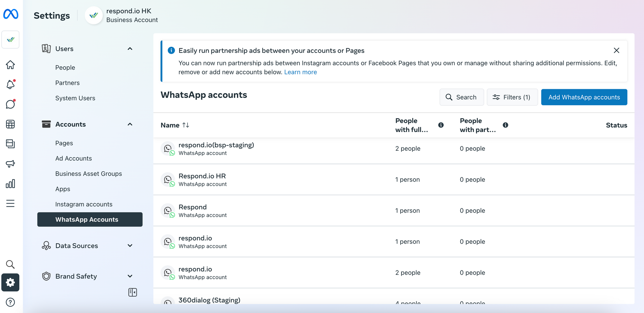
Task: Open System Users menu item
Action: (x=75, y=98)
